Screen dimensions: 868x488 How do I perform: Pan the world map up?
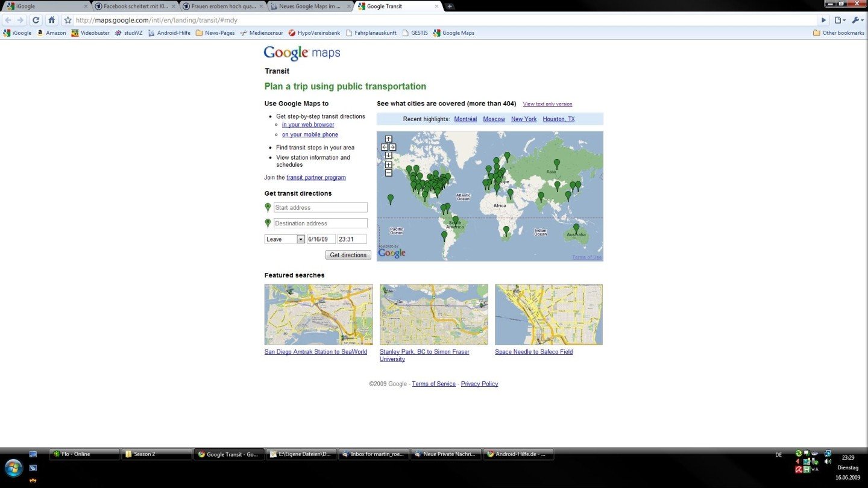tap(388, 139)
